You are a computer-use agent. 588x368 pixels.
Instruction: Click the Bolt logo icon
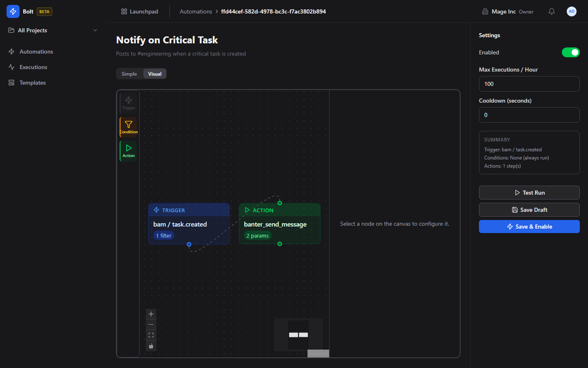(x=13, y=11)
